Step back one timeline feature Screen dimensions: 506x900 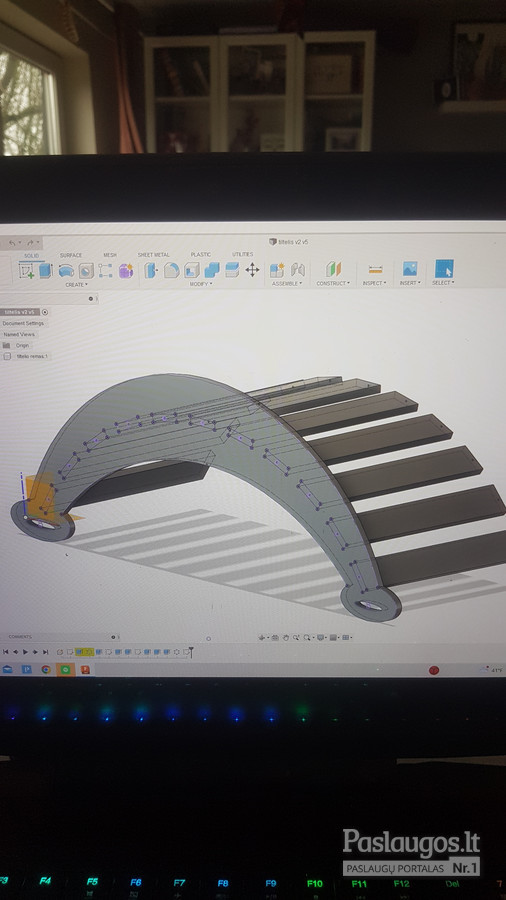[15, 652]
